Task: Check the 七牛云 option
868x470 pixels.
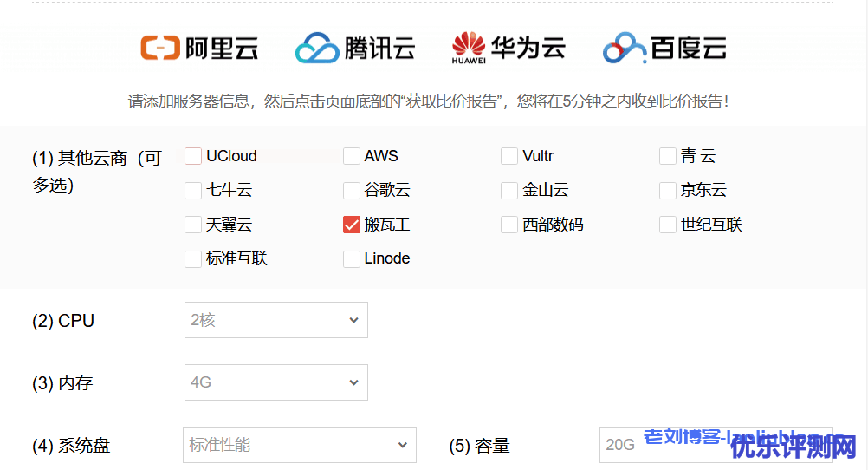Action: [x=193, y=191]
